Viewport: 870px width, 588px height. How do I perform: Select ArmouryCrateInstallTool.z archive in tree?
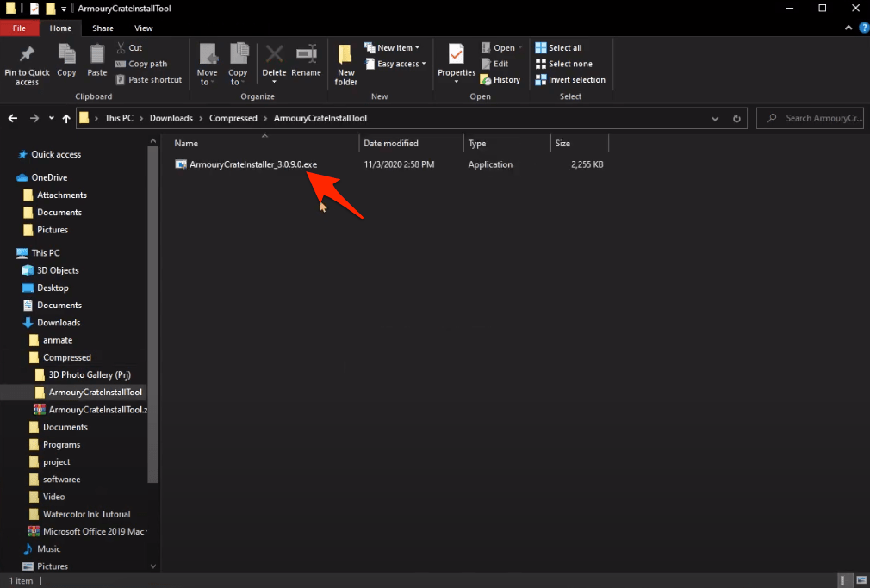tap(97, 410)
